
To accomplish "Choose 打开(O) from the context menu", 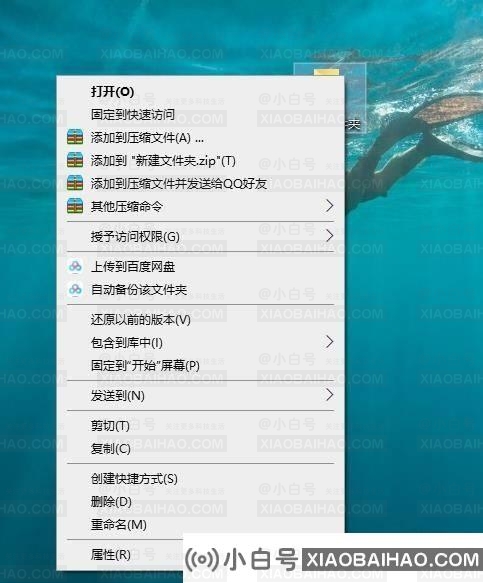I will pyautogui.click(x=200, y=91).
